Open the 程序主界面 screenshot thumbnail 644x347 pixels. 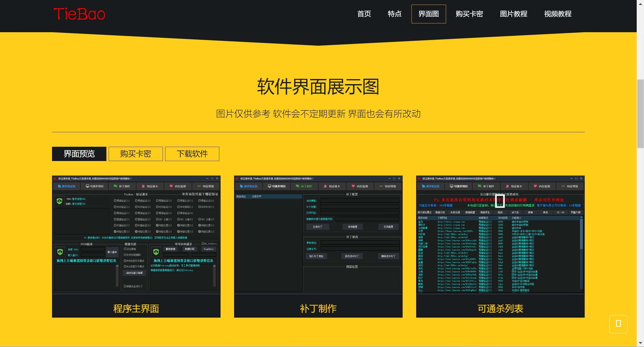(x=136, y=235)
